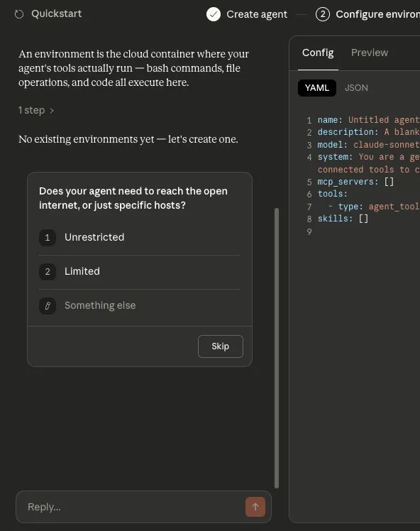This screenshot has height=531, width=420.
Task: Click the name line in YAML config
Action: click(368, 120)
